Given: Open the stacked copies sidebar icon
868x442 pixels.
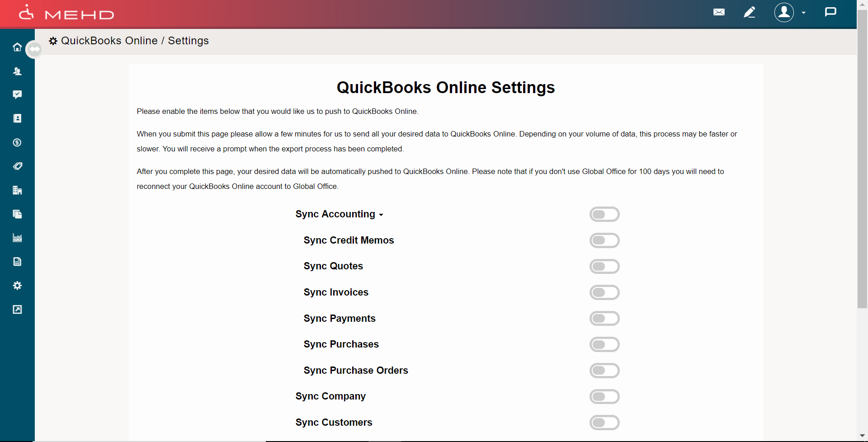Looking at the screenshot, I should tap(17, 214).
